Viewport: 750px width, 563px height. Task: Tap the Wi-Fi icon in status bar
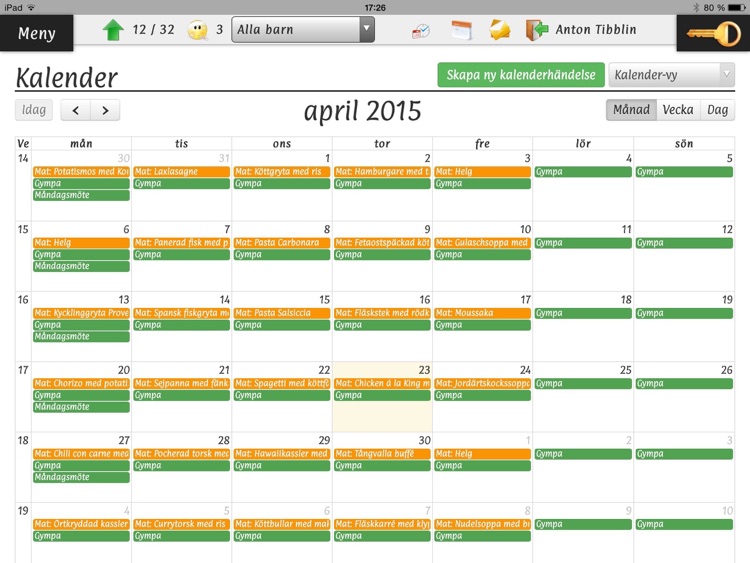coord(32,7)
